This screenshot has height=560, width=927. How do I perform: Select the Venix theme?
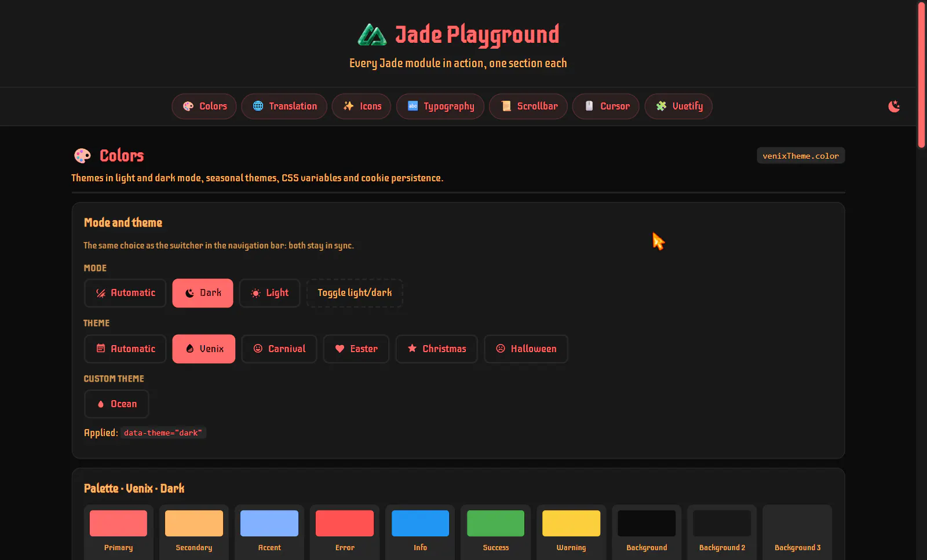(x=204, y=349)
